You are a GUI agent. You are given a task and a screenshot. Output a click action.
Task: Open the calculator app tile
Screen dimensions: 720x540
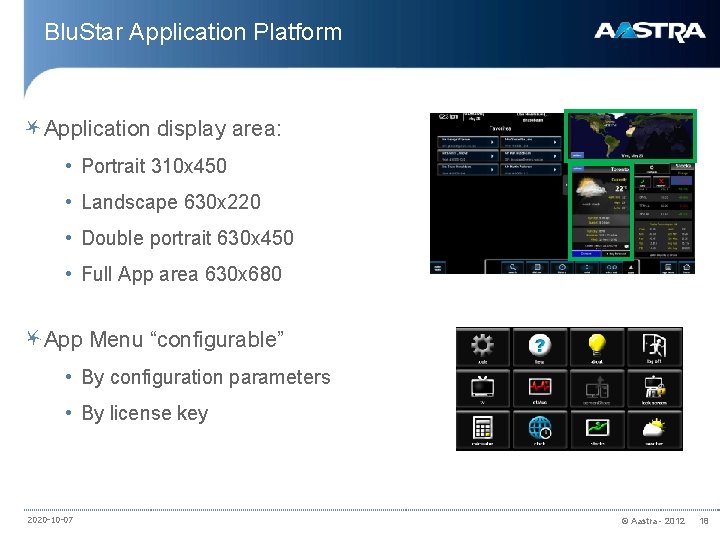coord(483,430)
